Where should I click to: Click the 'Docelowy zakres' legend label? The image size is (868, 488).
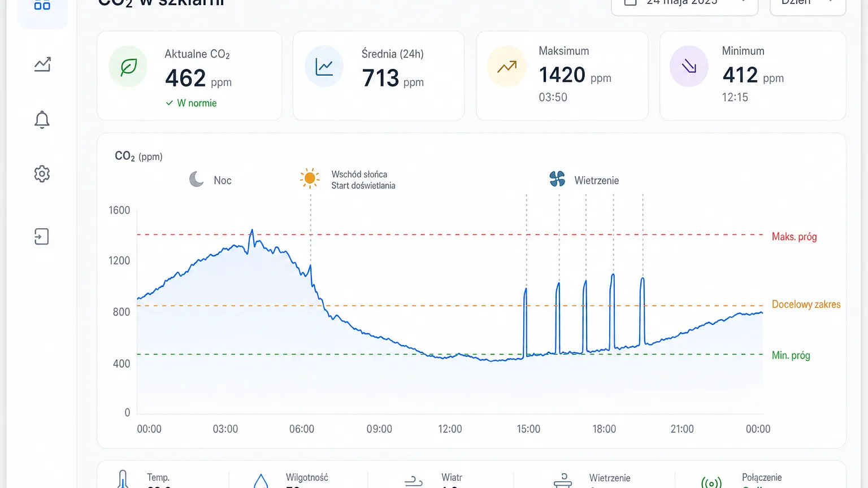806,304
